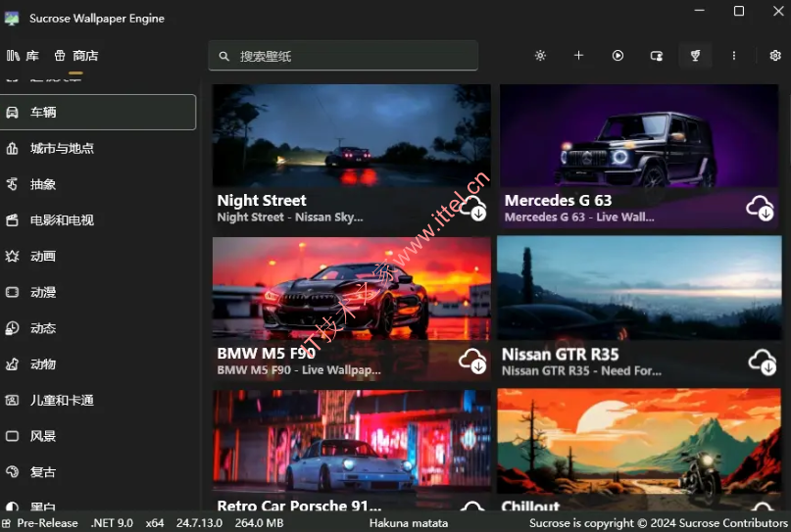
Task: Click the 'Mercedes G 63 - Live Wall...' subtitle
Action: point(579,218)
